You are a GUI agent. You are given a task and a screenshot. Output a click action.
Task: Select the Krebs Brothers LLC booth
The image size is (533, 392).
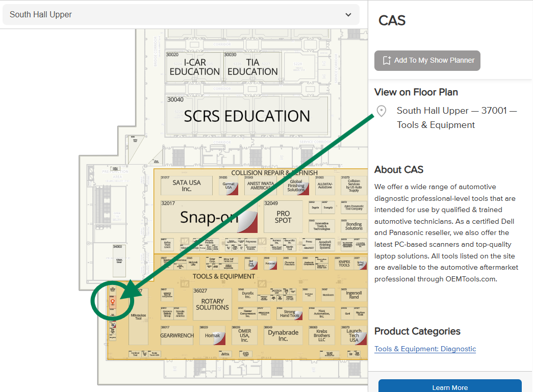[x=321, y=335]
